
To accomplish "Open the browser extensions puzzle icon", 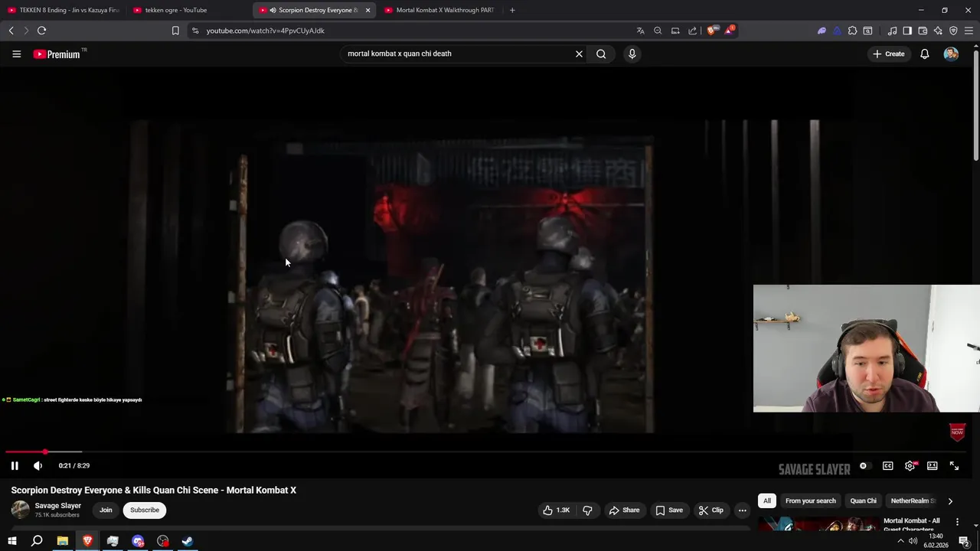I will coord(852,31).
